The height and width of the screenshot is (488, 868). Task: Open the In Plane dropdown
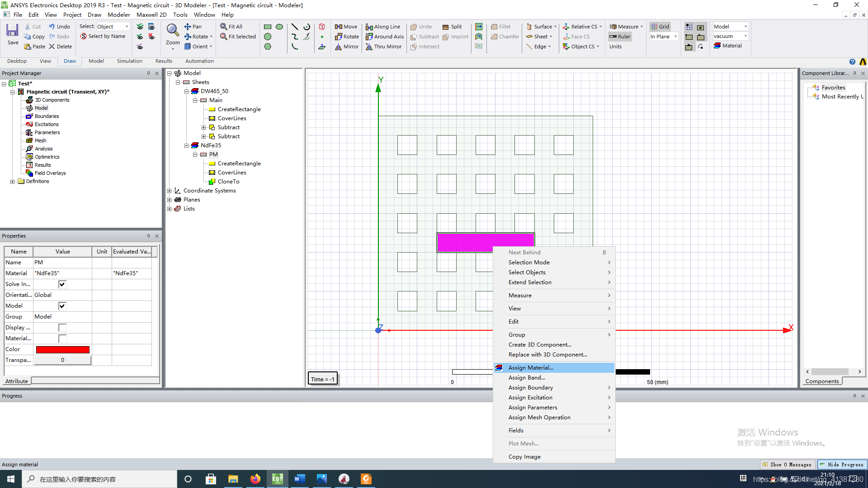coord(664,37)
